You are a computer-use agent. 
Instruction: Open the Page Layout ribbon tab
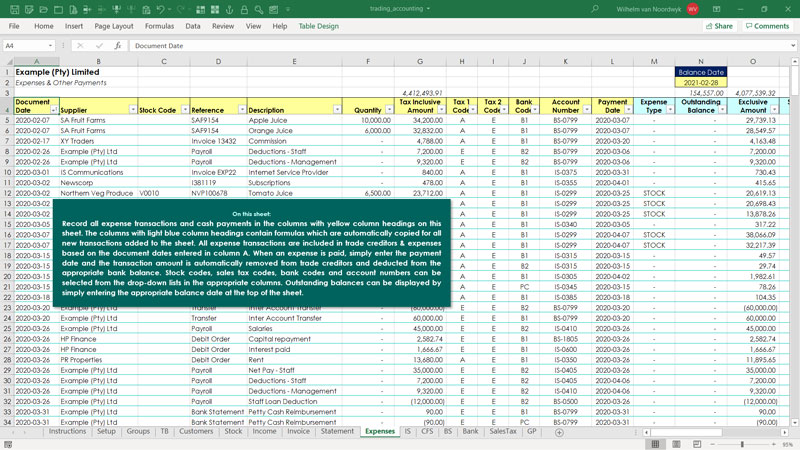click(114, 26)
